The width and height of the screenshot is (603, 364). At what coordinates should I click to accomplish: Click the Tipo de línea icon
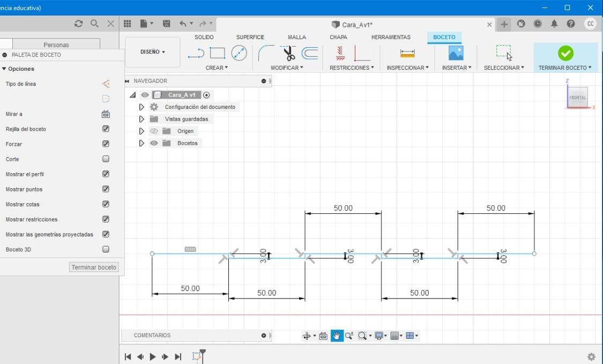106,84
